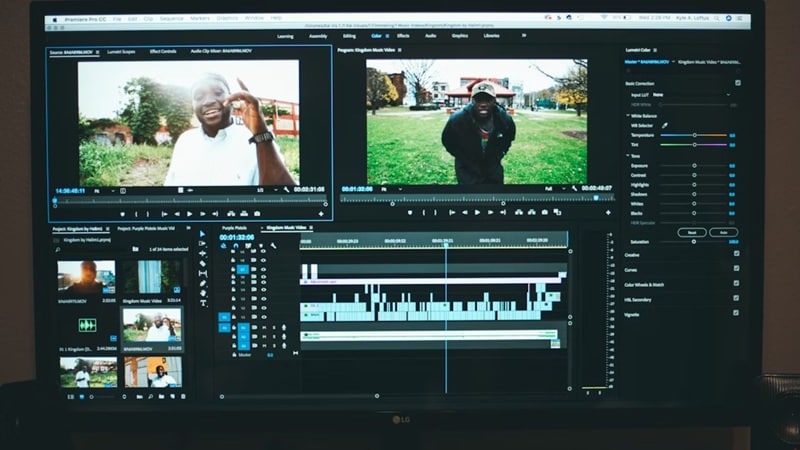800x450 pixels.
Task: Toggle timeline snap magnet icon
Action: 236,246
